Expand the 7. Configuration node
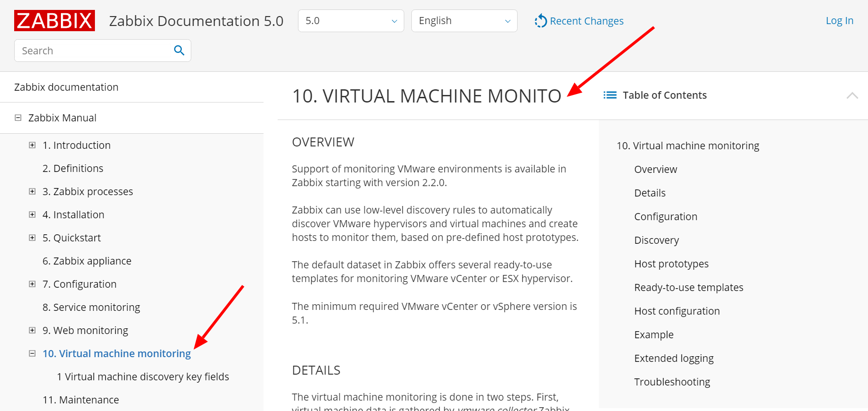This screenshot has width=868, height=411. tap(32, 284)
